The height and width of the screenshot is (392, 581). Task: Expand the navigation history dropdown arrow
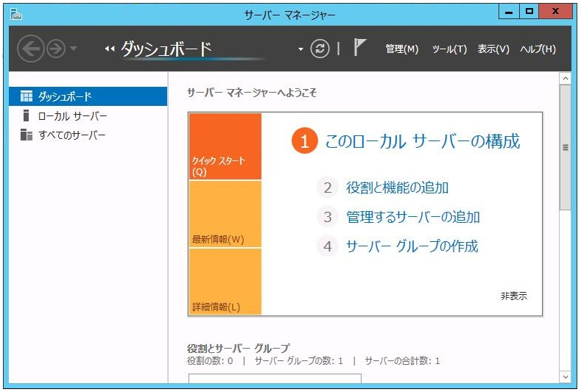tap(73, 49)
